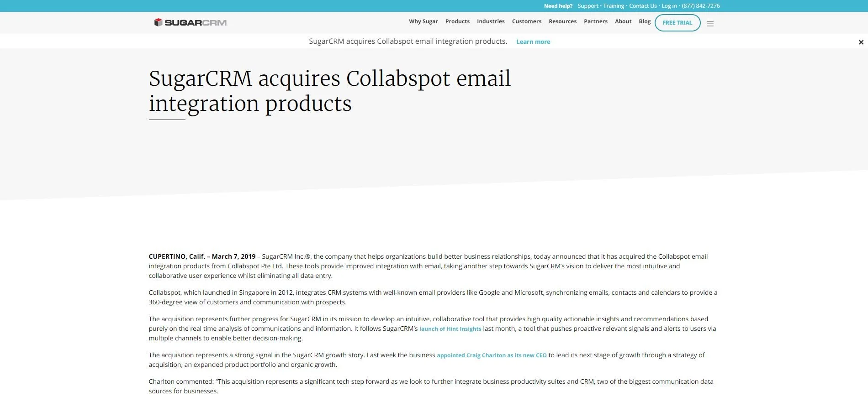868x402 pixels.
Task: Open the Partners menu
Action: coord(596,21)
